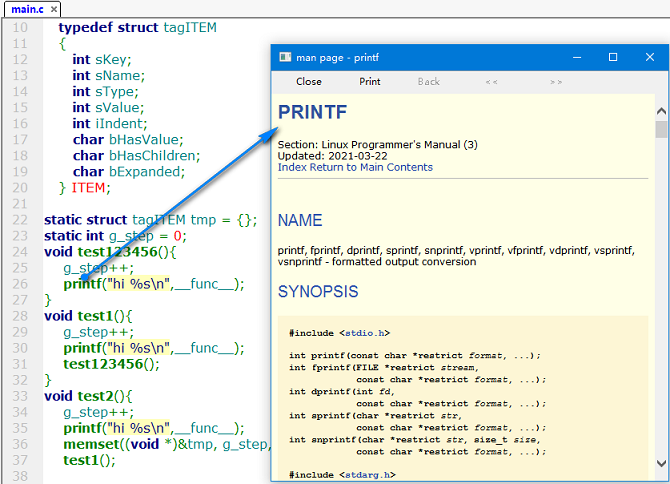Click the scrollbar down arrow in man page

click(661, 462)
